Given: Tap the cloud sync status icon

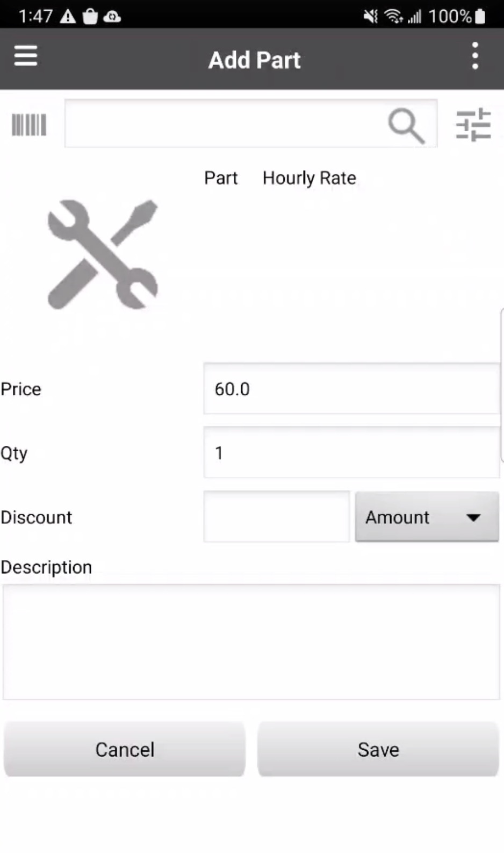Looking at the screenshot, I should coord(112,17).
